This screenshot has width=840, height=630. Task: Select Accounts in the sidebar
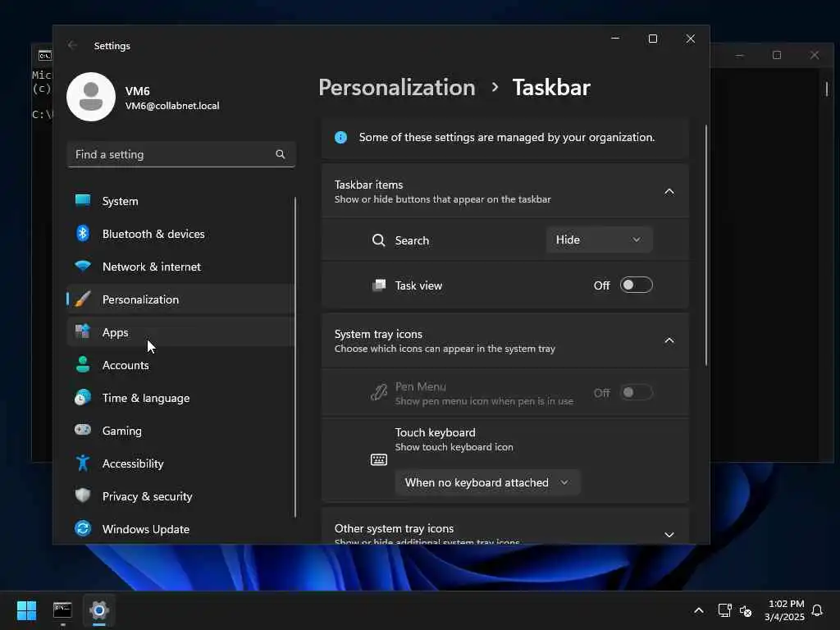[180, 365]
